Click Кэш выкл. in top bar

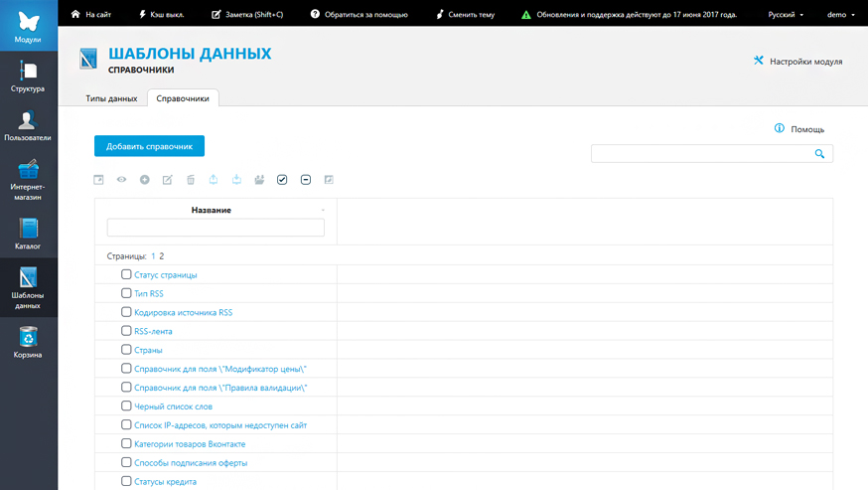(x=161, y=14)
